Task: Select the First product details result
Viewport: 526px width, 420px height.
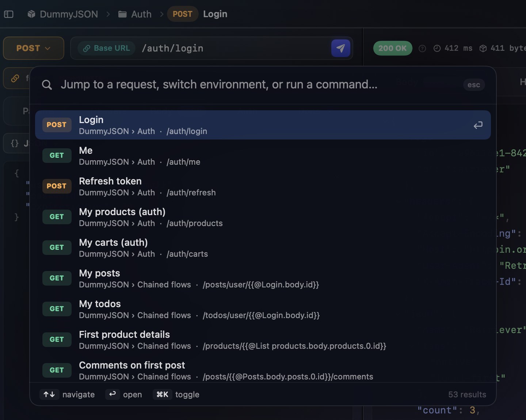Action: pos(263,340)
